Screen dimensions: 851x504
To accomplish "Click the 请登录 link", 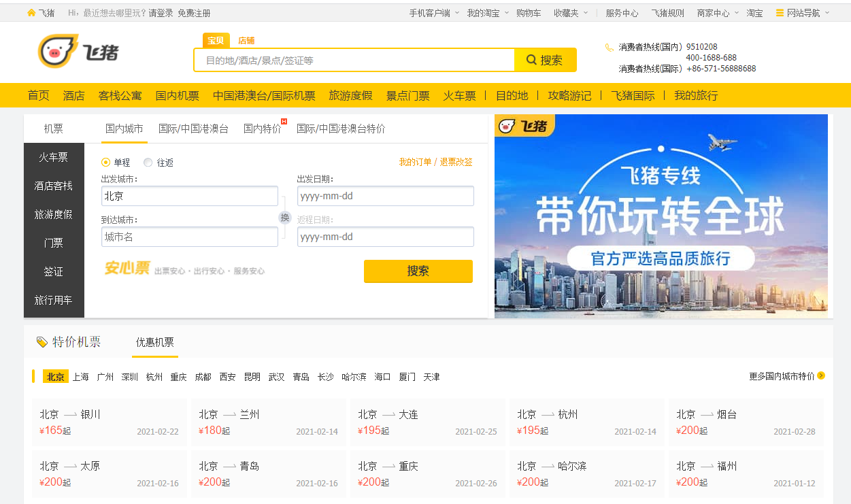I will pos(161,13).
